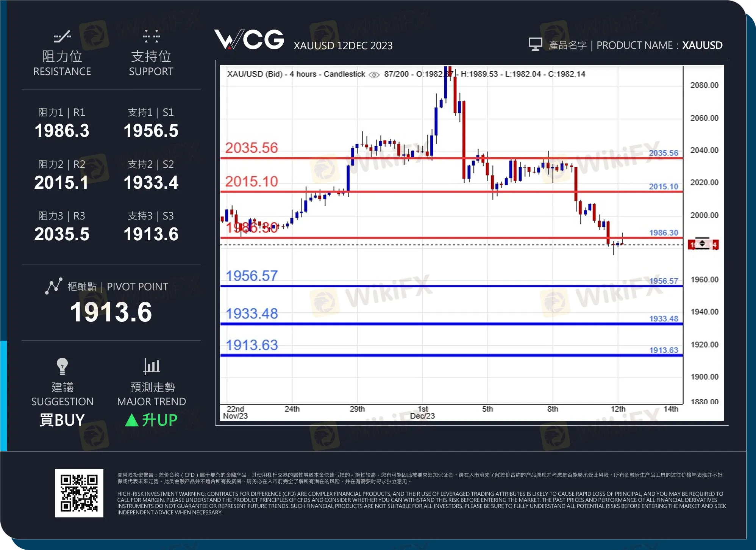Viewport: 756px width, 550px height.
Task: Click the QR code image
Action: tap(79, 493)
